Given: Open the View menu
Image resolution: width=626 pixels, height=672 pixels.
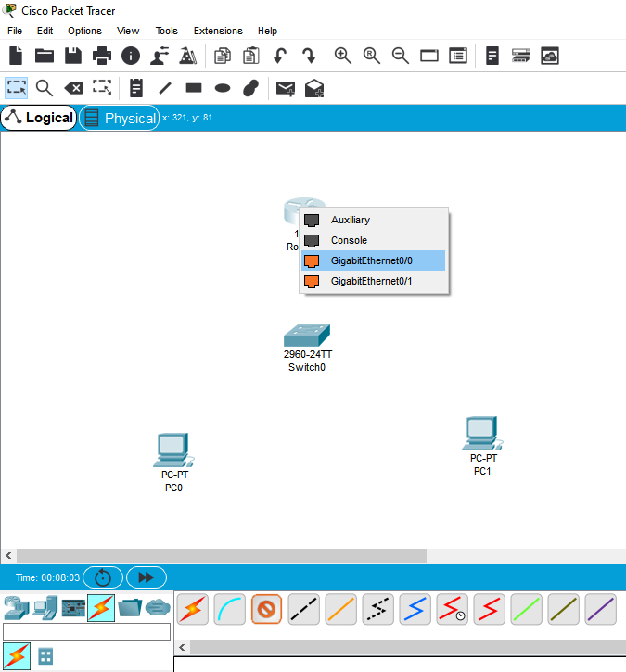Looking at the screenshot, I should tap(128, 31).
